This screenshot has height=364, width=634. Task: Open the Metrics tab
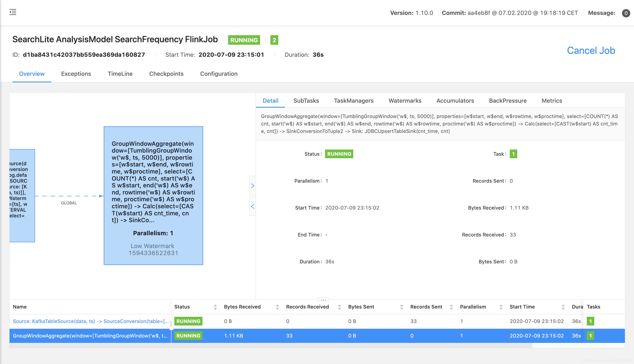[x=552, y=101]
